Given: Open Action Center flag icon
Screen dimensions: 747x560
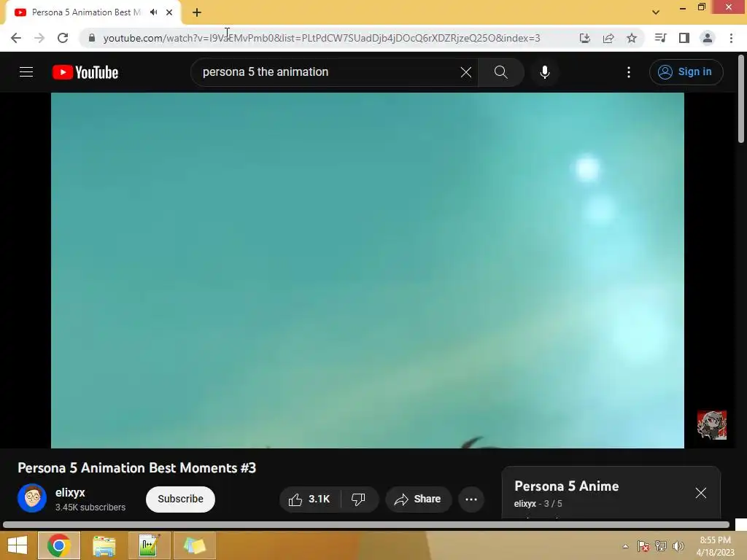Looking at the screenshot, I should (x=643, y=546).
